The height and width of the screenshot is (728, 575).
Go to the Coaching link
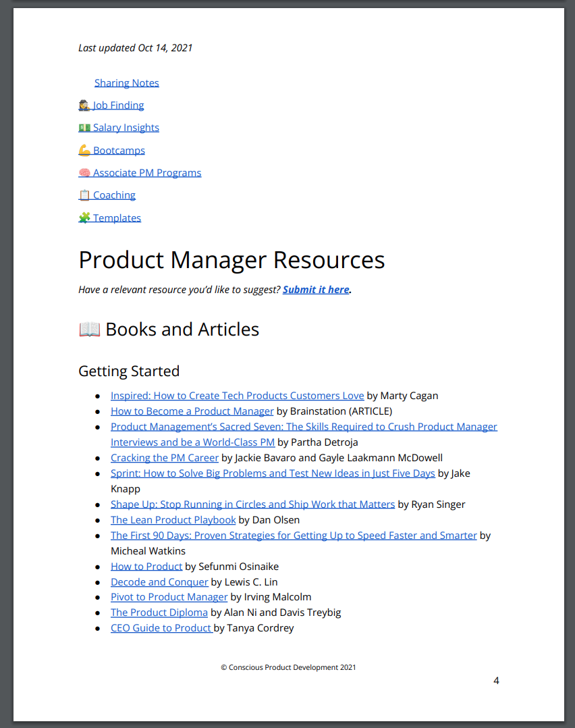tap(114, 195)
